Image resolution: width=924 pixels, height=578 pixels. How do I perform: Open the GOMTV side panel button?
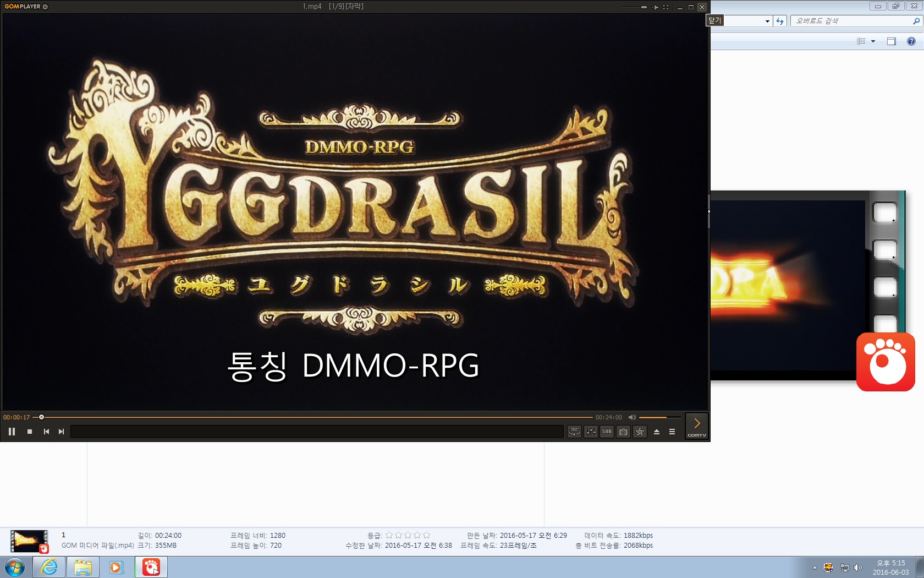697,426
